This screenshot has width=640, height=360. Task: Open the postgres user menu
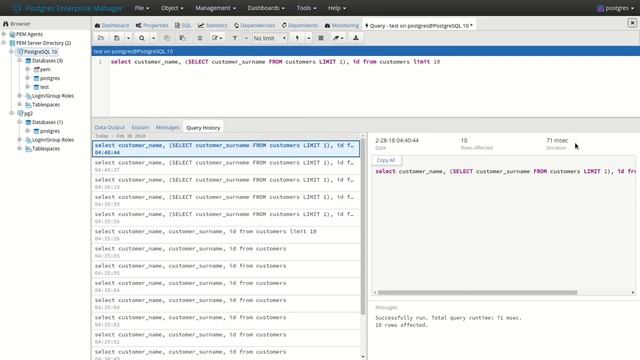(616, 8)
